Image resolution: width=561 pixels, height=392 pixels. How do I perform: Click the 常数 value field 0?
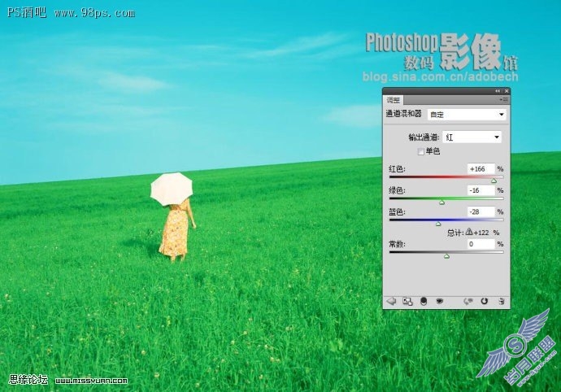[481, 244]
